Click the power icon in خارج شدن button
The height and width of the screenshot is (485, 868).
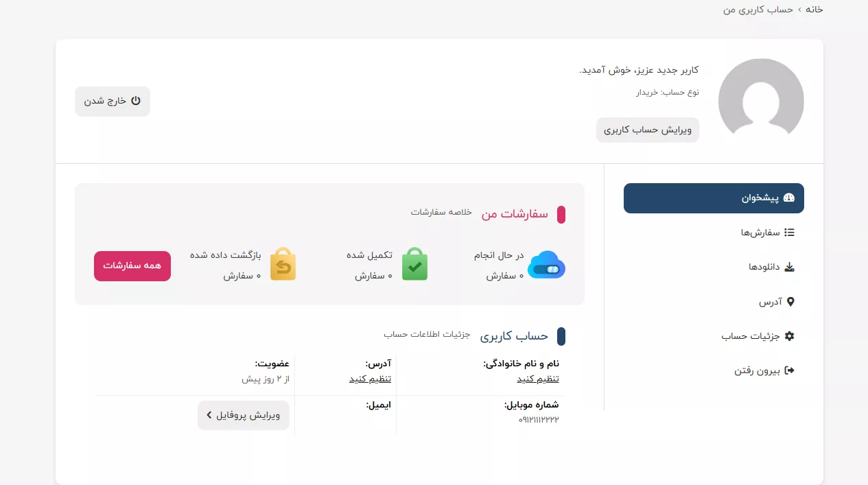[136, 101]
